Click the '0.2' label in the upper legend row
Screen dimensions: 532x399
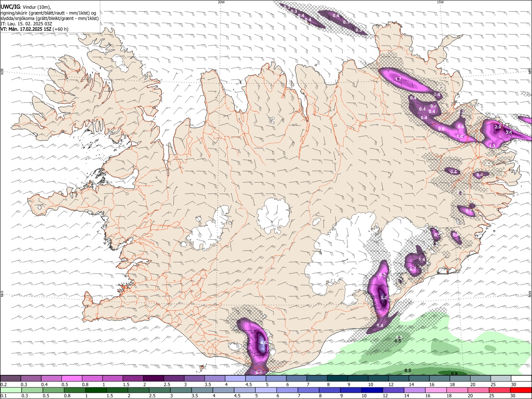tap(4, 384)
